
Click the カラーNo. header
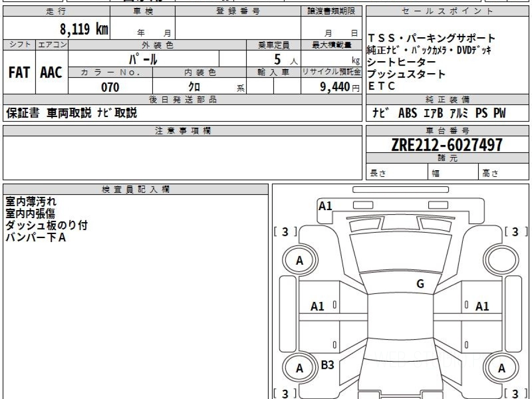tap(110, 72)
